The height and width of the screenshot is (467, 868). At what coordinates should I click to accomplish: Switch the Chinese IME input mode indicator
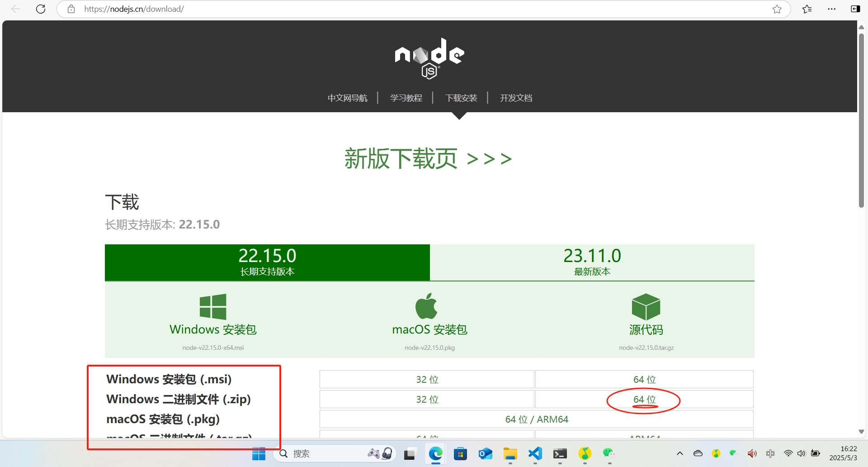click(x=770, y=453)
